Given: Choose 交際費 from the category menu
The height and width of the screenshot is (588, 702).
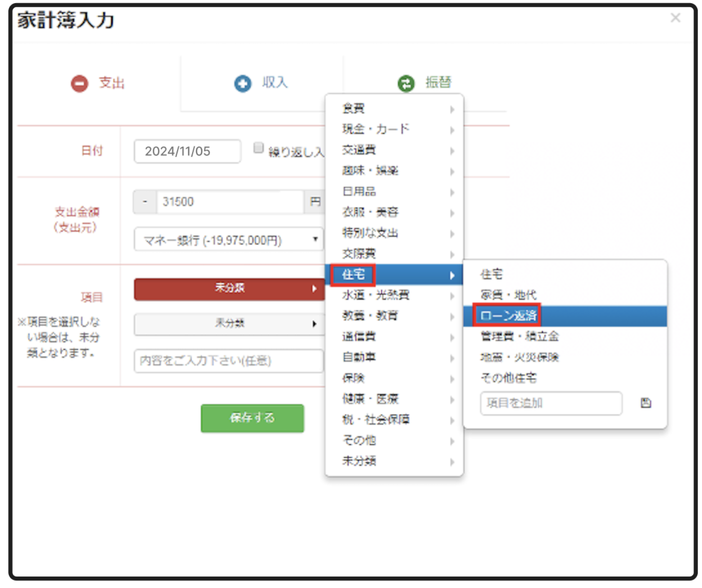Looking at the screenshot, I should click(394, 254).
